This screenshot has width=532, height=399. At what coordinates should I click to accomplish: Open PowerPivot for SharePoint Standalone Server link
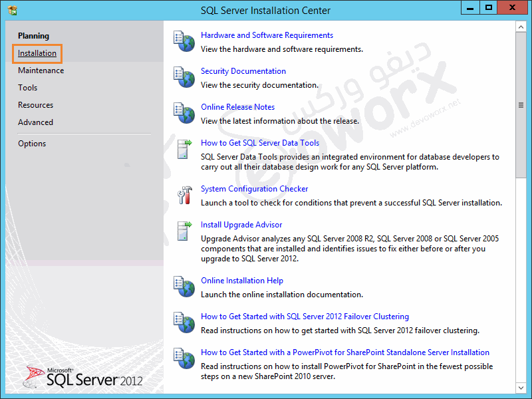pyautogui.click(x=344, y=352)
